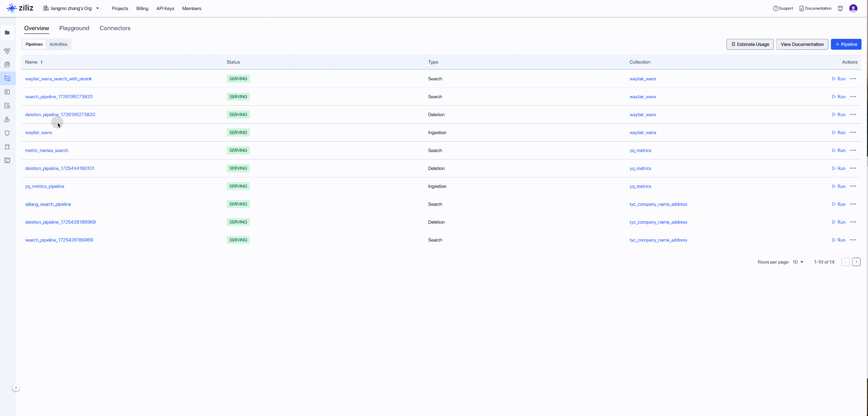Viewport: 868px width, 416px height.
Task: Run the wayfair_wans_search_with_rerank pipeline
Action: point(838,79)
